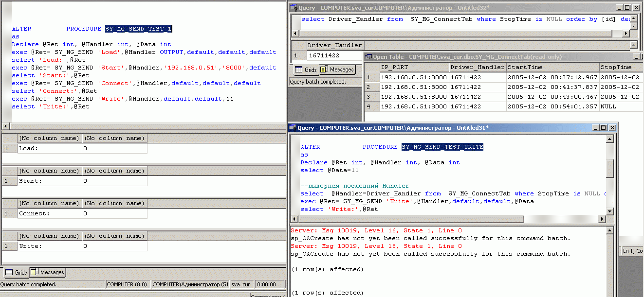Viewport: 644px width, 297px height.
Task: Click the vertical scrollbar thumb in Untitled31 code editor
Action: point(610,169)
